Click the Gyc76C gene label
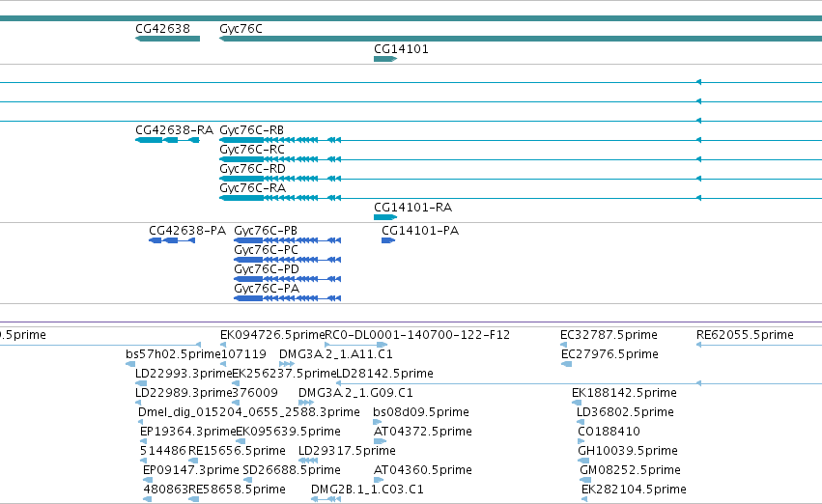This screenshot has width=822, height=504. point(241,29)
